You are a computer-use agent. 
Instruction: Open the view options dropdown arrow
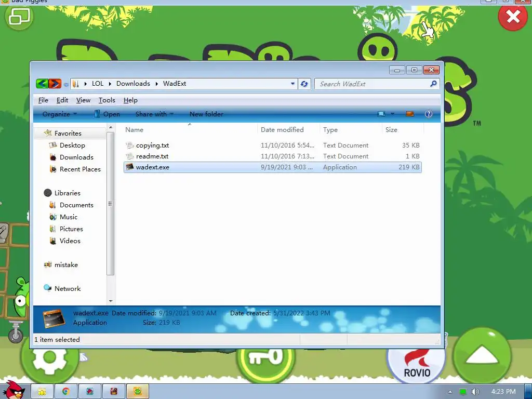393,114
